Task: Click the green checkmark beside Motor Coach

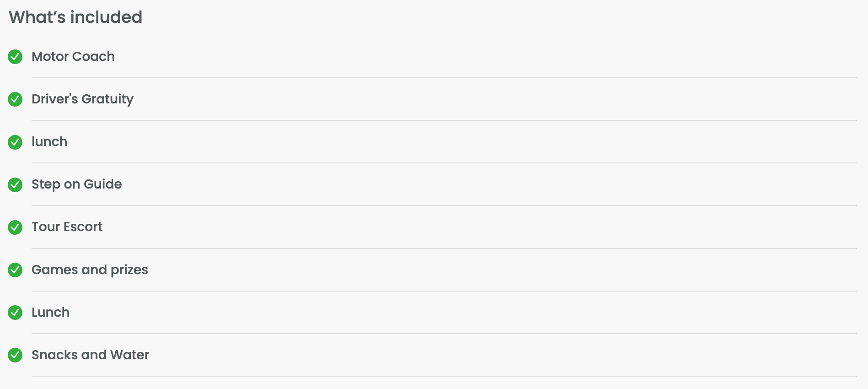Action: tap(15, 57)
